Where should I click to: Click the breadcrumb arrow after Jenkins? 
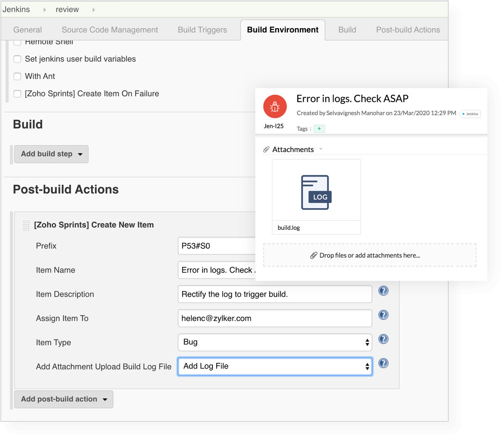pos(44,10)
